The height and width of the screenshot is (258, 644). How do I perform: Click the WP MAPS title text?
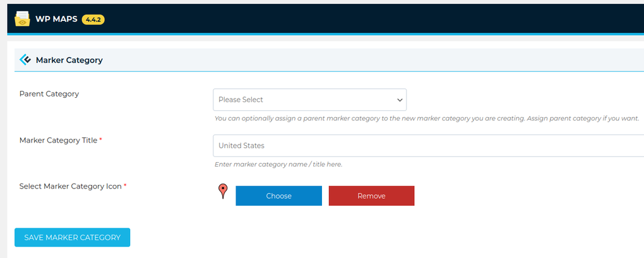56,19
